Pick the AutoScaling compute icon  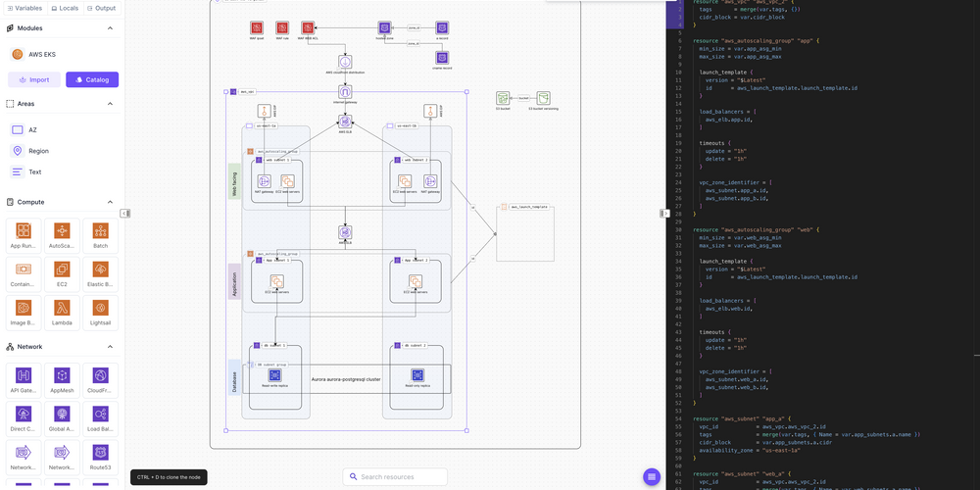[62, 235]
